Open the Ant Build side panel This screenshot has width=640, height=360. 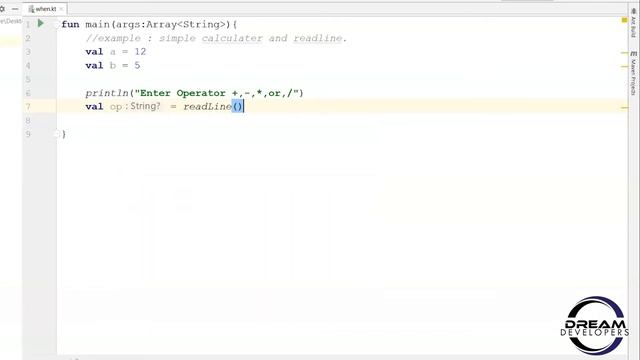tap(633, 23)
